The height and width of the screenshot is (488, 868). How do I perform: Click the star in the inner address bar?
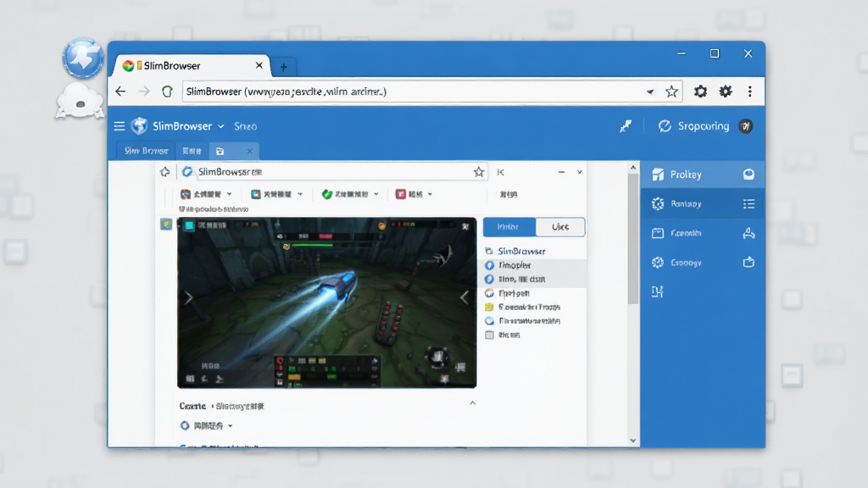[479, 172]
